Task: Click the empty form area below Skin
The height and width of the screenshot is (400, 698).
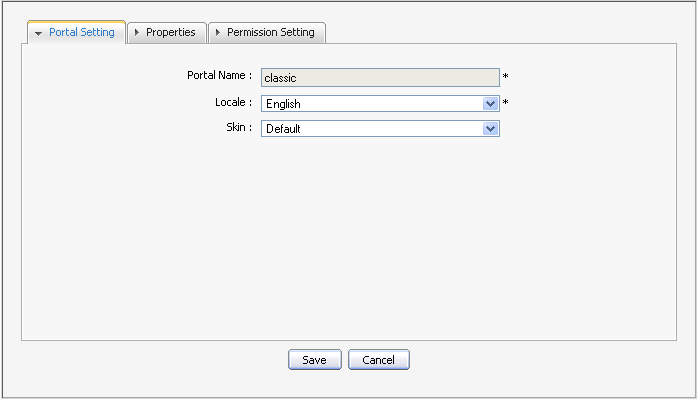Action: click(x=348, y=240)
